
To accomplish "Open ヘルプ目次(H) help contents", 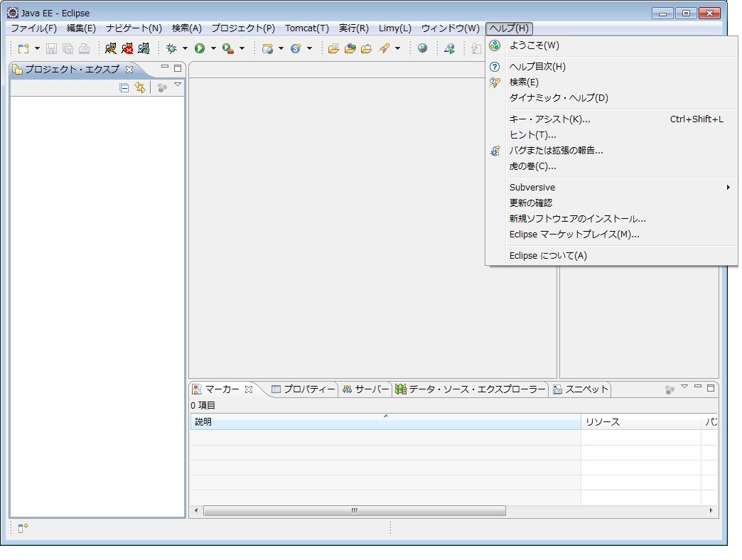I will point(611,67).
